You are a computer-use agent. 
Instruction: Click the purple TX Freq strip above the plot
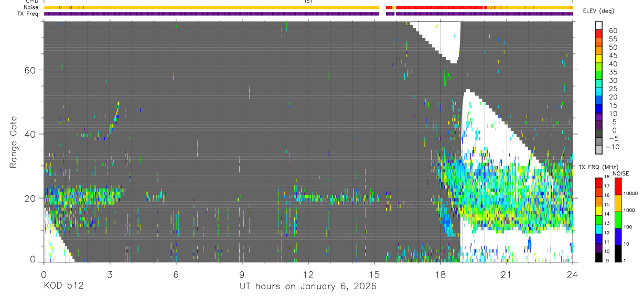click(308, 14)
